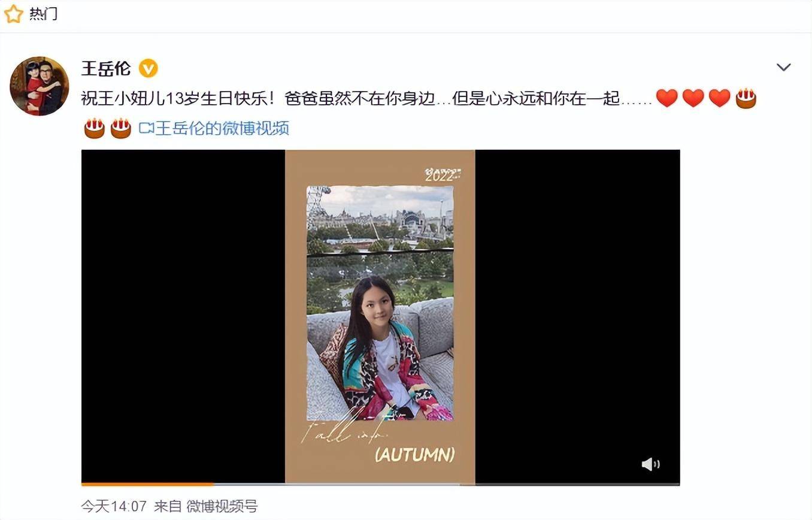812x520 pixels.
Task: Click the first cake emoji on second line
Action: [x=95, y=128]
